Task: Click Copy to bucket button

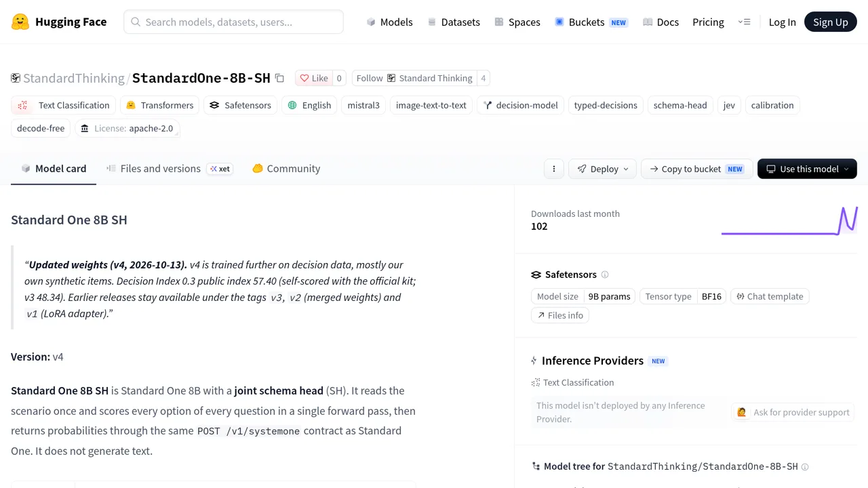Action: tap(696, 169)
